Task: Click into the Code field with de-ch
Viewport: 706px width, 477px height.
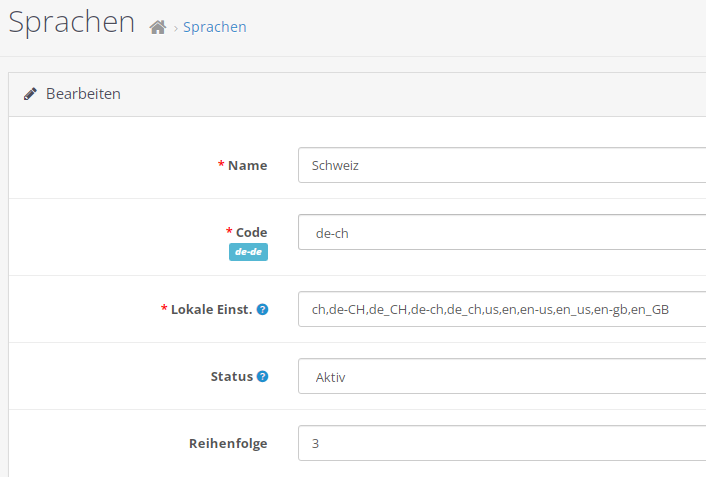Action: click(502, 232)
